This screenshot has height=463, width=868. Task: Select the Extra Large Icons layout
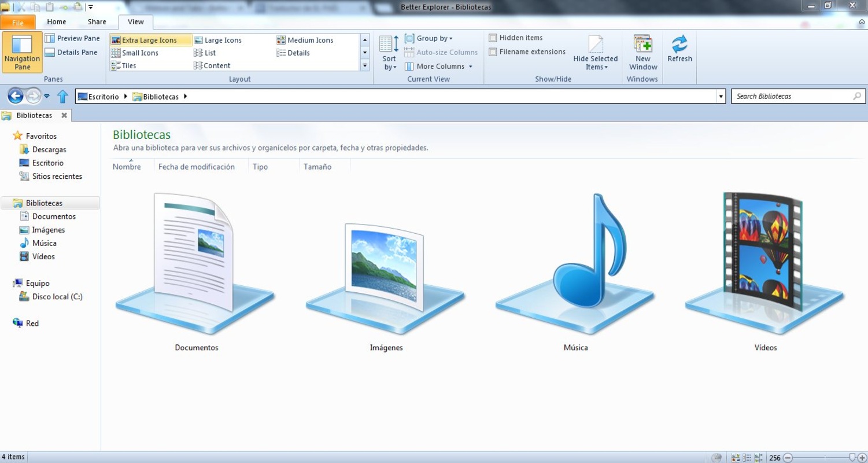pos(150,40)
